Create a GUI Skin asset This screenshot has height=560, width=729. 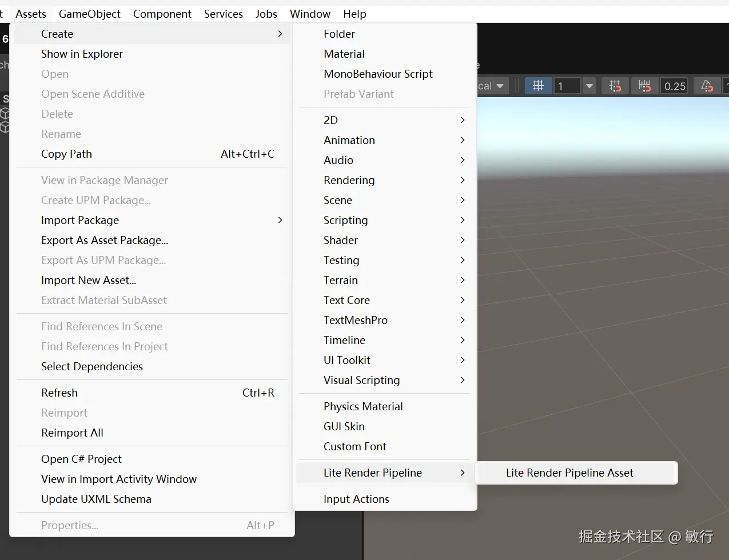click(385, 426)
